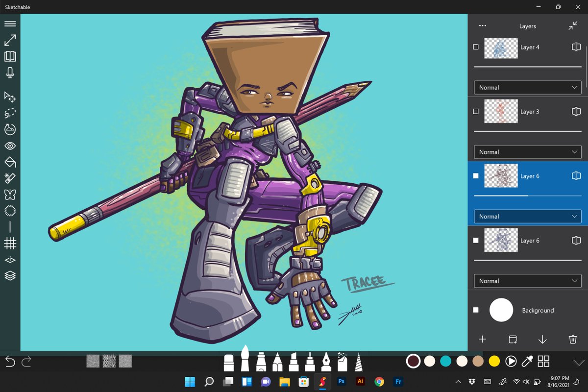Select the Grid tool in the sidebar
588x392 pixels.
[x=10, y=243]
